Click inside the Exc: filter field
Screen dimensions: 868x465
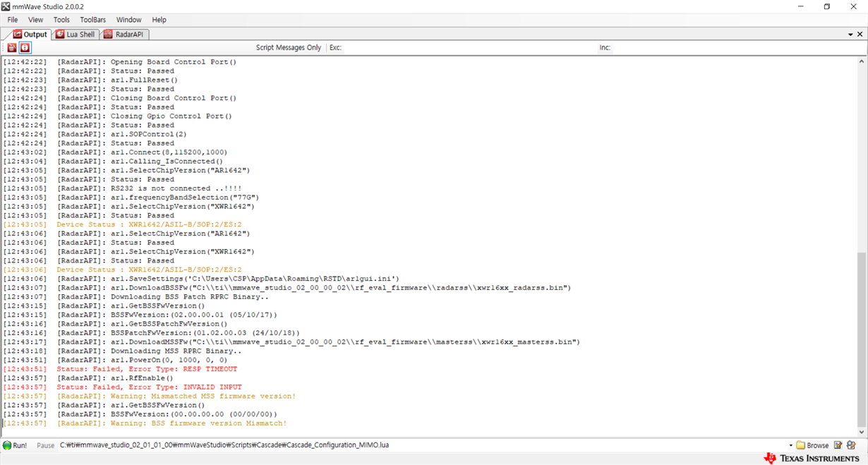click(x=469, y=47)
